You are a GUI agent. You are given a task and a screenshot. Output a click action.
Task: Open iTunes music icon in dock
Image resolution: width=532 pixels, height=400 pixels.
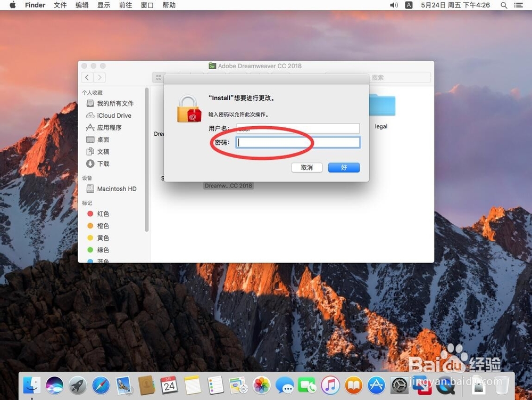tap(330, 386)
